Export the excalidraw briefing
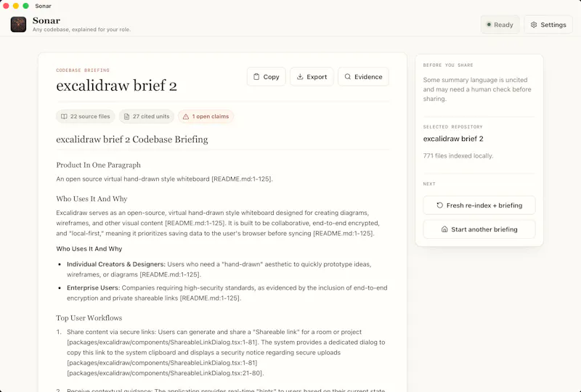 [x=312, y=77]
